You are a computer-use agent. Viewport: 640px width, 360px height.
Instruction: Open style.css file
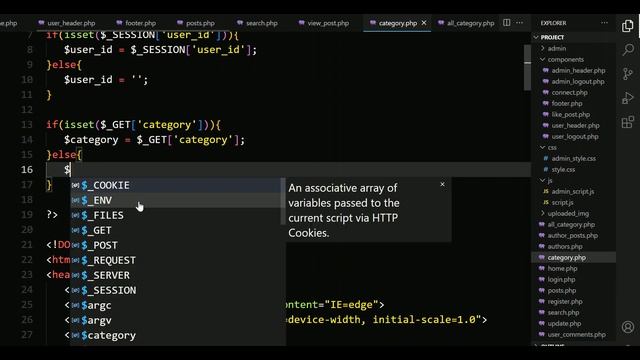563,169
